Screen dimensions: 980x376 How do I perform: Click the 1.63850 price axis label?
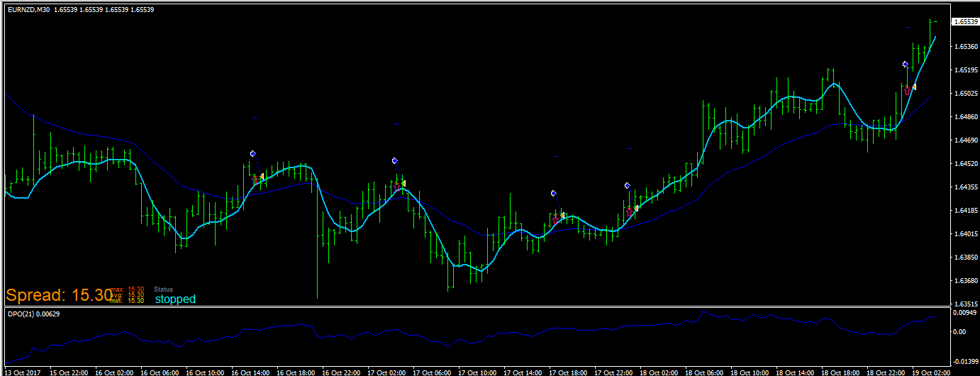[966, 258]
